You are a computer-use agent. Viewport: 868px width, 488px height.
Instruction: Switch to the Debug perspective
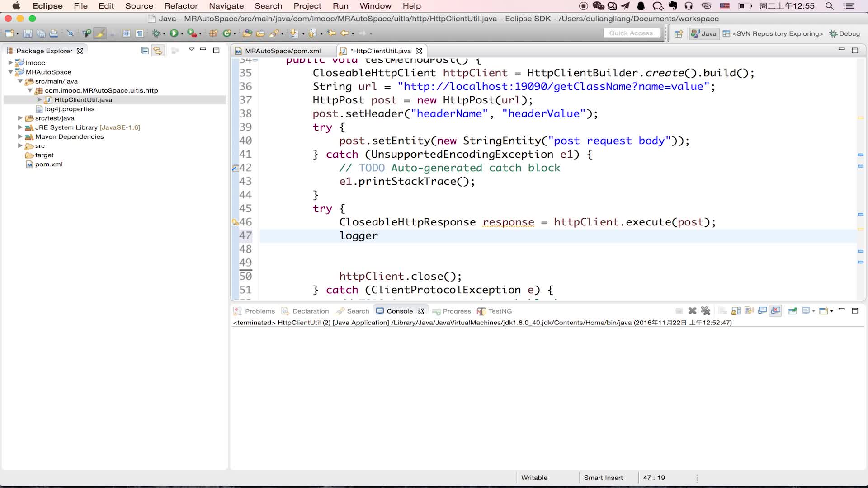pyautogui.click(x=844, y=33)
